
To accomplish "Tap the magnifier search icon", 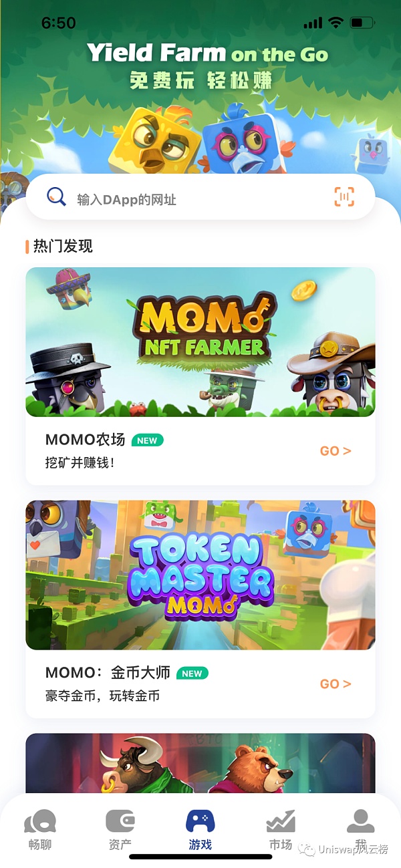I will (56, 196).
